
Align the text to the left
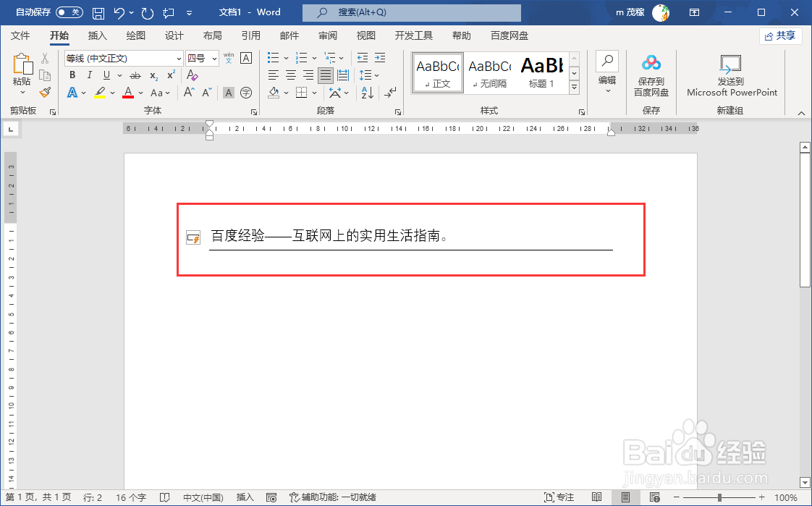coord(274,75)
